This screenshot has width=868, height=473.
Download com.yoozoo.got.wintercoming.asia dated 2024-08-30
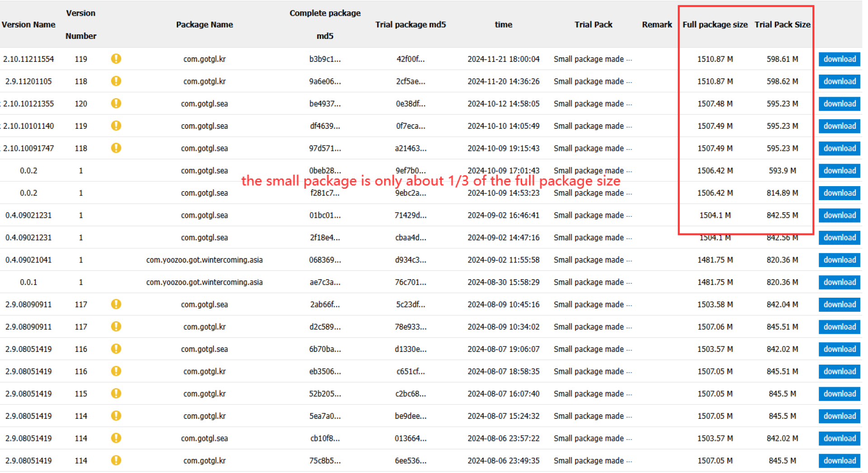[x=839, y=282]
